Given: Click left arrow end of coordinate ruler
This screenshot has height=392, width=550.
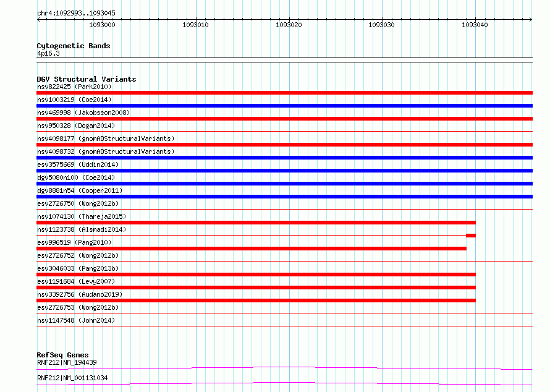Looking at the screenshot, I should click(x=38, y=20).
